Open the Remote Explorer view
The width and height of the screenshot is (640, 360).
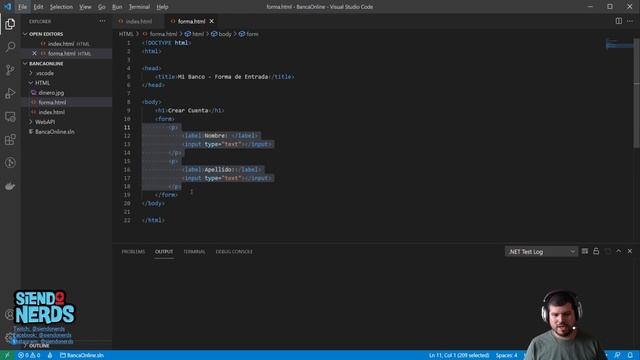click(10, 117)
